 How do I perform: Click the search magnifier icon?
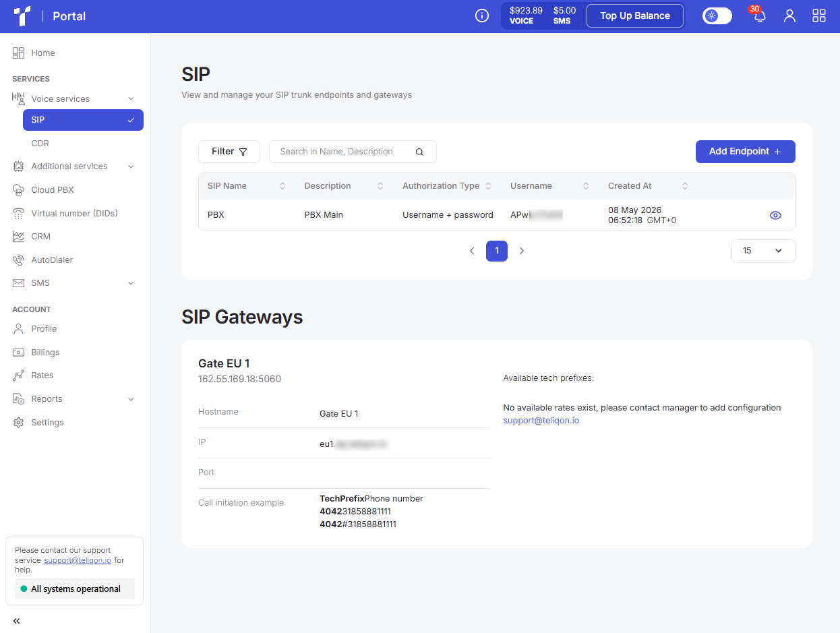coord(419,152)
